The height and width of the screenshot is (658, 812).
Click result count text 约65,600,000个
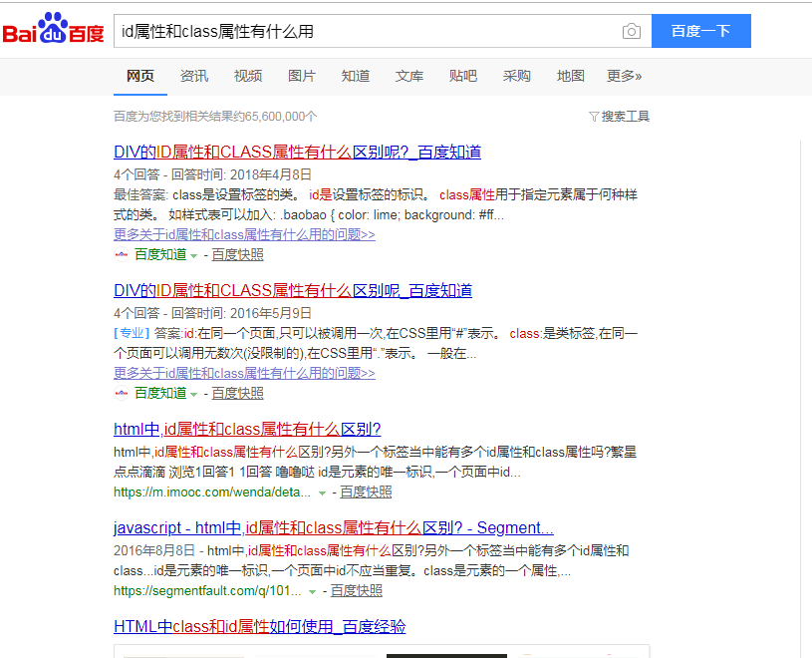pyautogui.click(x=274, y=117)
